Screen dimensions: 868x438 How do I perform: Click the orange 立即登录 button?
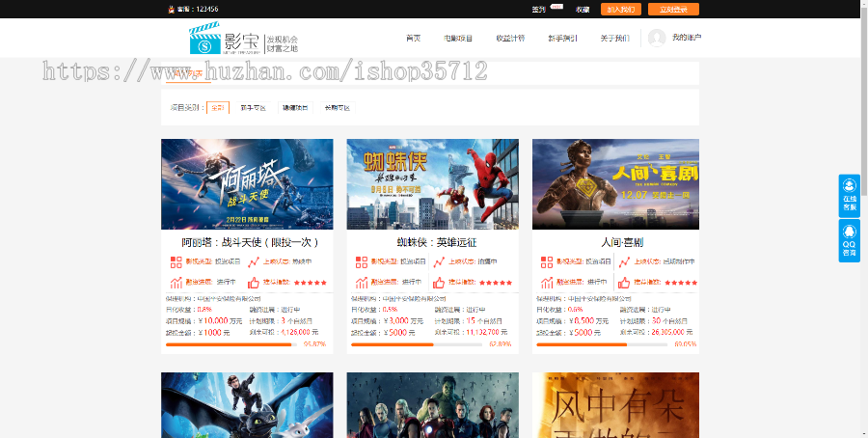pos(674,10)
